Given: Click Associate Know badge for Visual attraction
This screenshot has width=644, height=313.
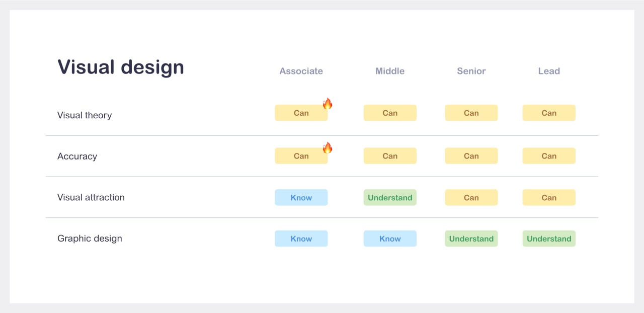Looking at the screenshot, I should point(301,197).
